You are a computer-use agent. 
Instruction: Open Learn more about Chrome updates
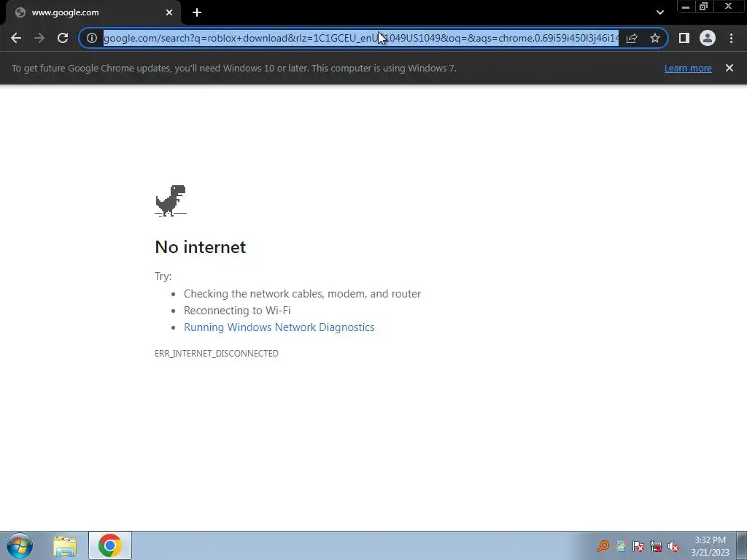click(688, 68)
